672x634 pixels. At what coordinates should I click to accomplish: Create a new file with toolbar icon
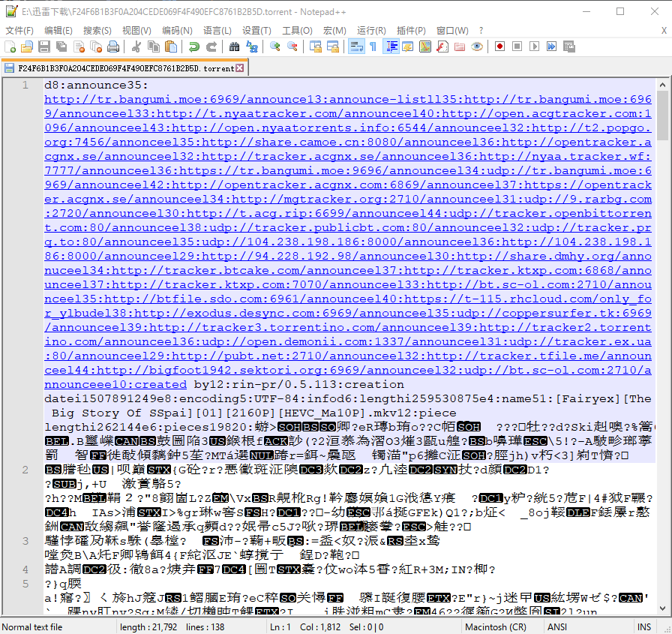click(9, 47)
